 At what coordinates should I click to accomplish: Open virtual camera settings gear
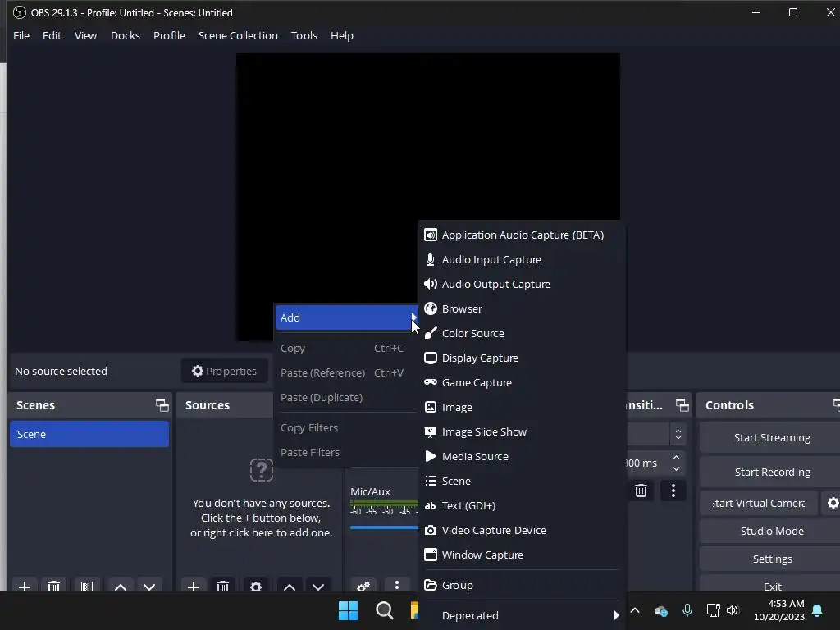coord(833,504)
